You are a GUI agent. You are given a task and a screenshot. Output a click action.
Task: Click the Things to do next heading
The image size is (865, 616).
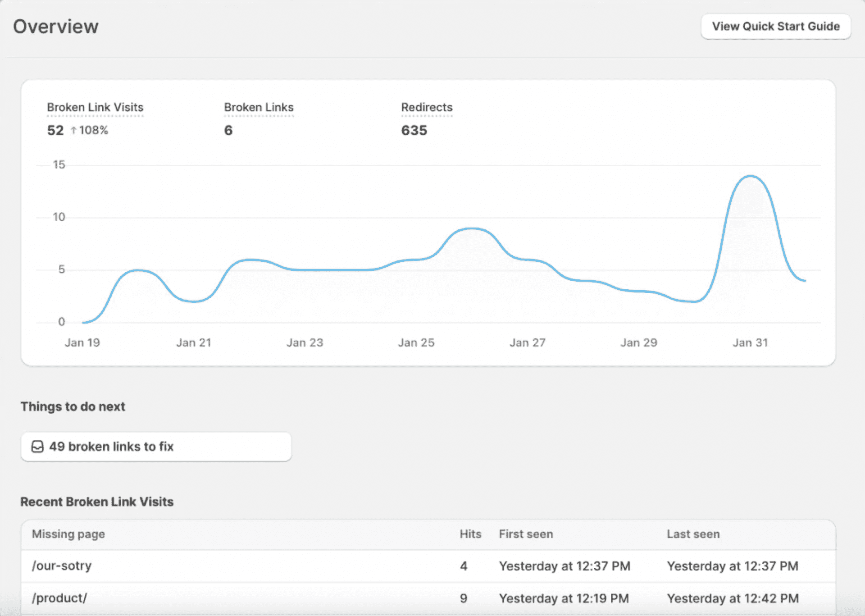coord(73,406)
